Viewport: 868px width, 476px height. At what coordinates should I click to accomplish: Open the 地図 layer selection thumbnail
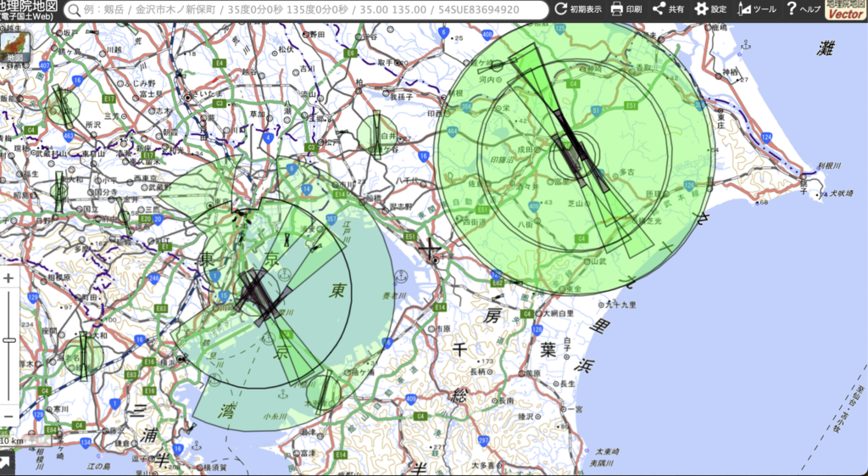point(14,48)
